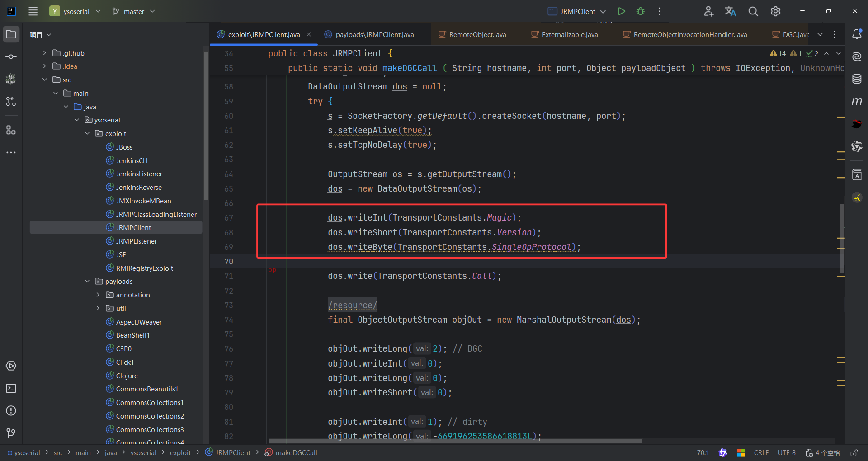This screenshot has width=868, height=461.
Task: Open the Services tool window
Action: tap(11, 366)
